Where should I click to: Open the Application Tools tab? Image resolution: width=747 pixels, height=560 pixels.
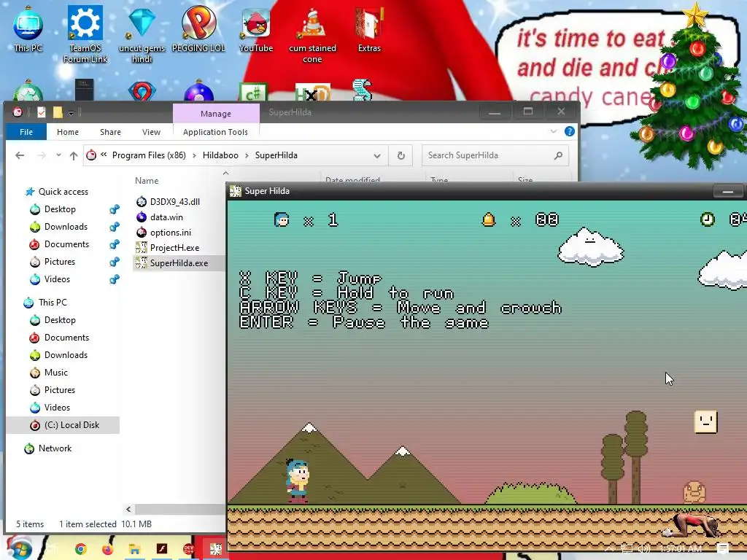(215, 132)
